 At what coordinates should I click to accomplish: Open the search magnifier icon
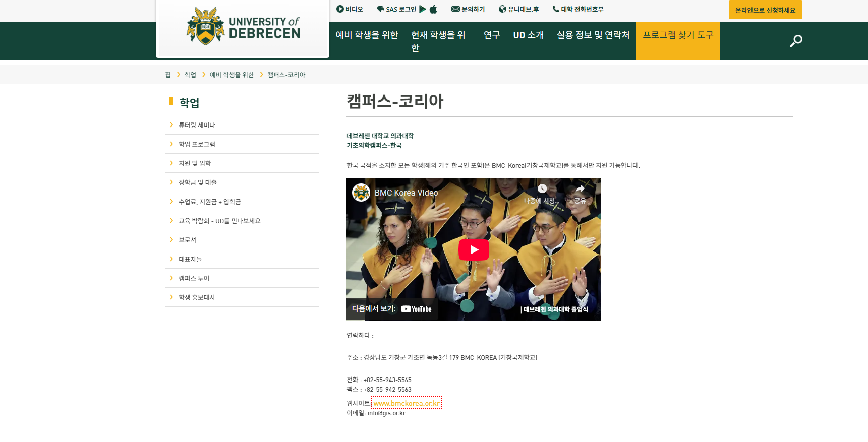click(x=796, y=41)
